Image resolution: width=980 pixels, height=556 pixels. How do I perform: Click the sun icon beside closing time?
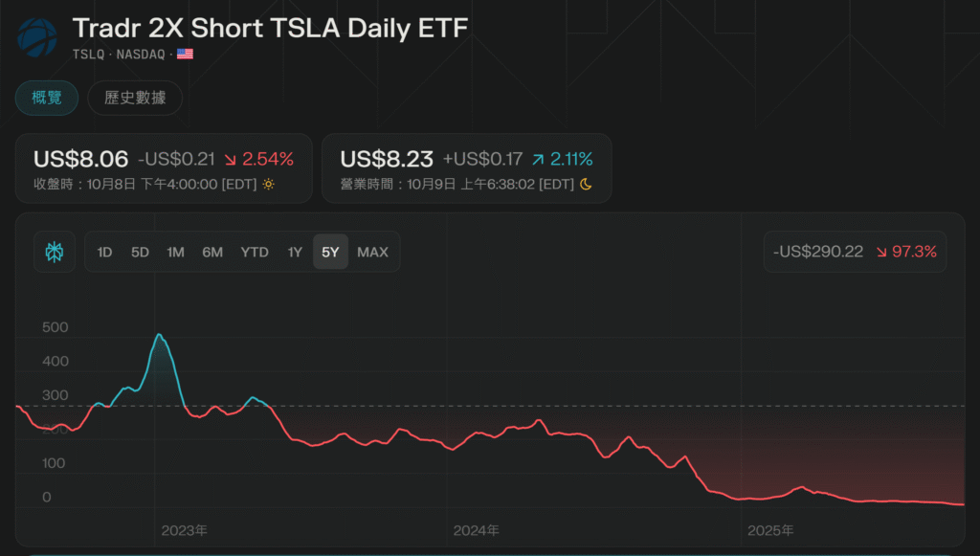(x=268, y=184)
